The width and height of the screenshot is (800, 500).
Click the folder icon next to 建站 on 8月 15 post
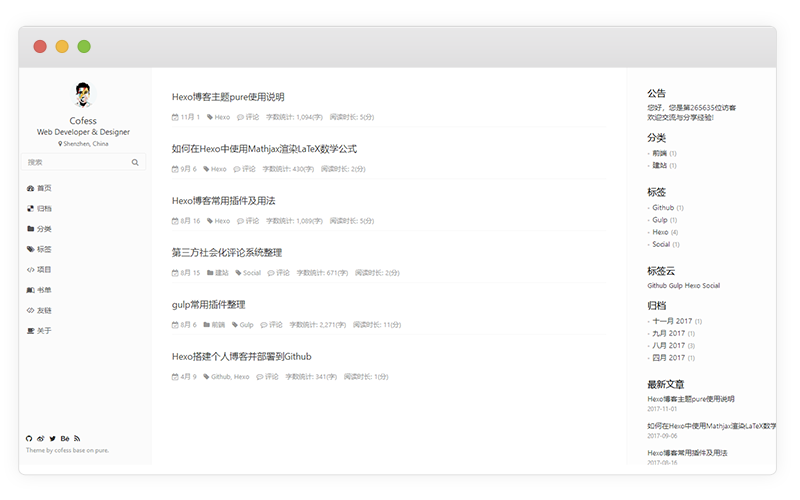pyautogui.click(x=210, y=273)
